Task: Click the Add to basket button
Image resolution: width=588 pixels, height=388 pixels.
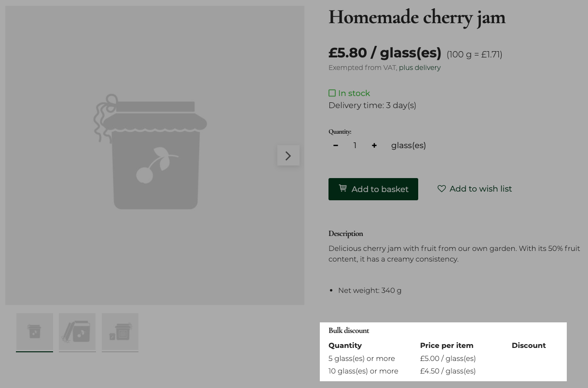Action: (x=373, y=189)
